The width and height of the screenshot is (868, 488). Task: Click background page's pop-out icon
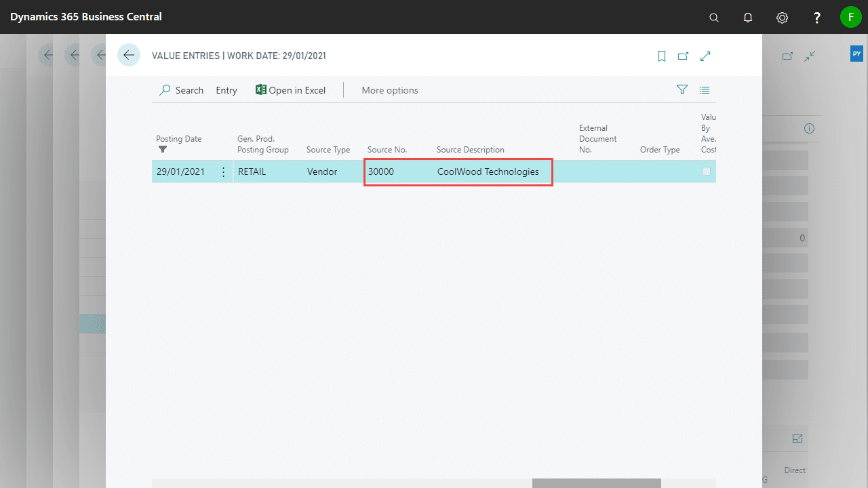(787, 56)
